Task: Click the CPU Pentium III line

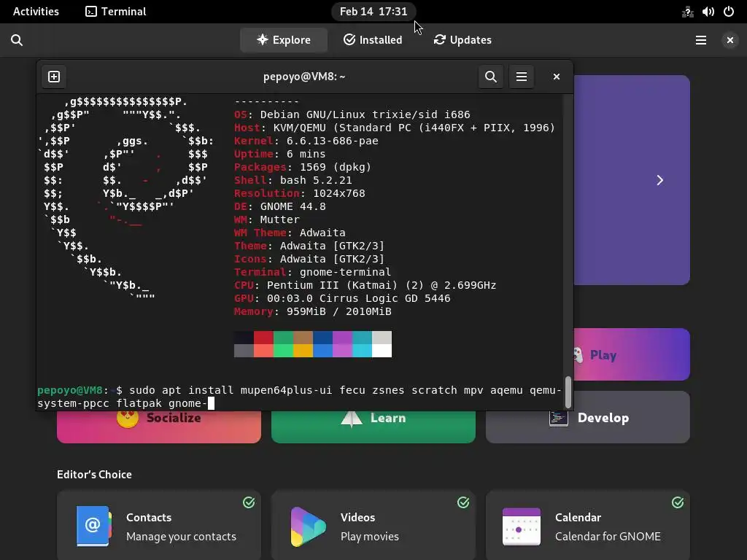Action: [x=365, y=285]
